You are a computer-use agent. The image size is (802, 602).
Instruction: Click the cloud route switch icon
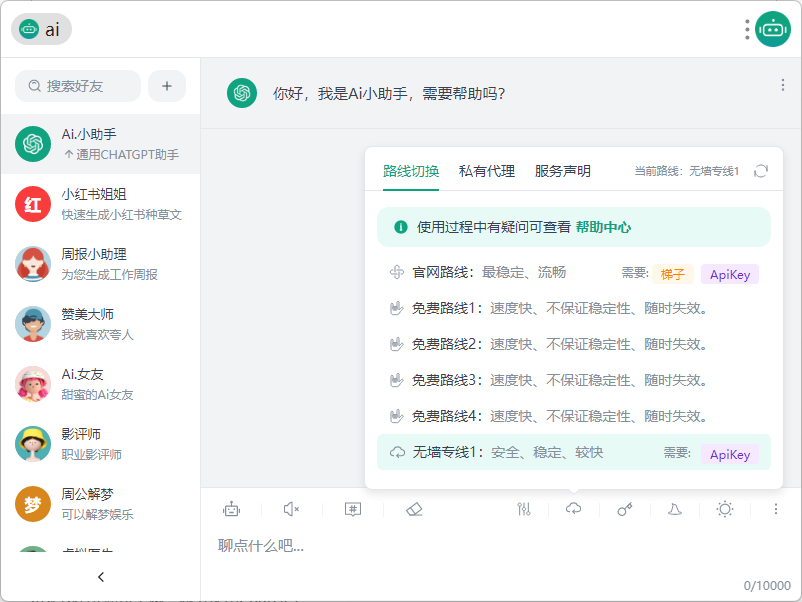click(573, 509)
